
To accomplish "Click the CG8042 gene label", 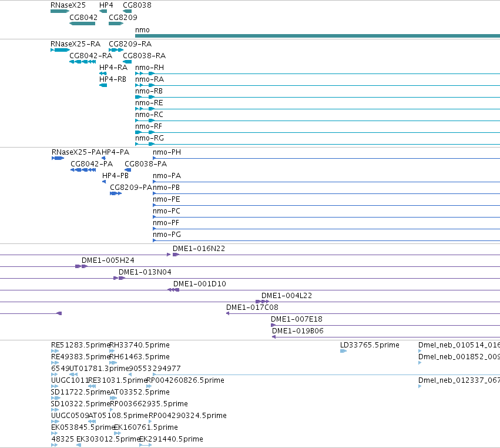I will (83, 18).
